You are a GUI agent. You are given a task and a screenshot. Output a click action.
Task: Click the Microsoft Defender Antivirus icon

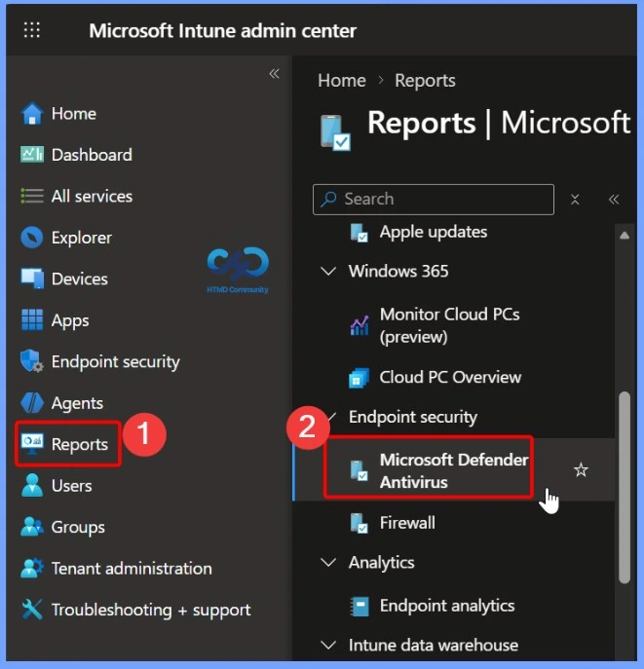(360, 471)
